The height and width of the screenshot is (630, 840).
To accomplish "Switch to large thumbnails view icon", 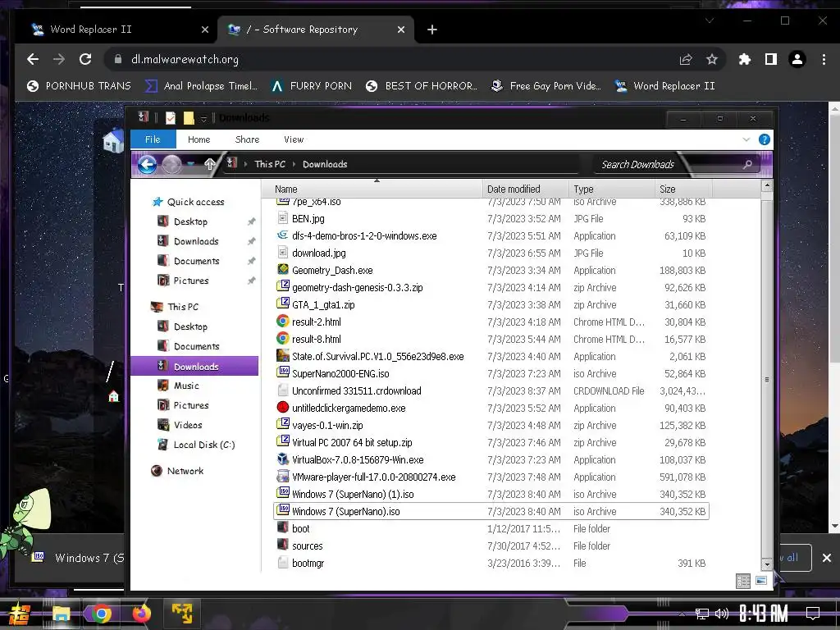I will (760, 581).
